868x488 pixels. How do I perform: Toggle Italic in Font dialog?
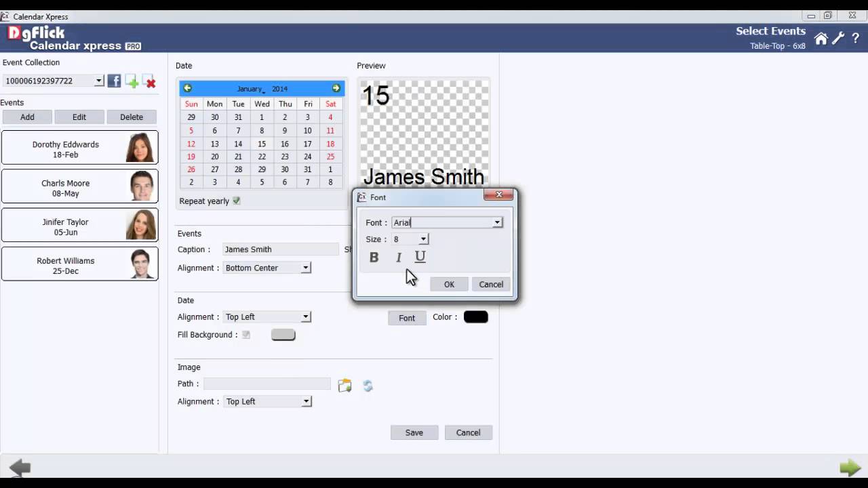coord(399,258)
